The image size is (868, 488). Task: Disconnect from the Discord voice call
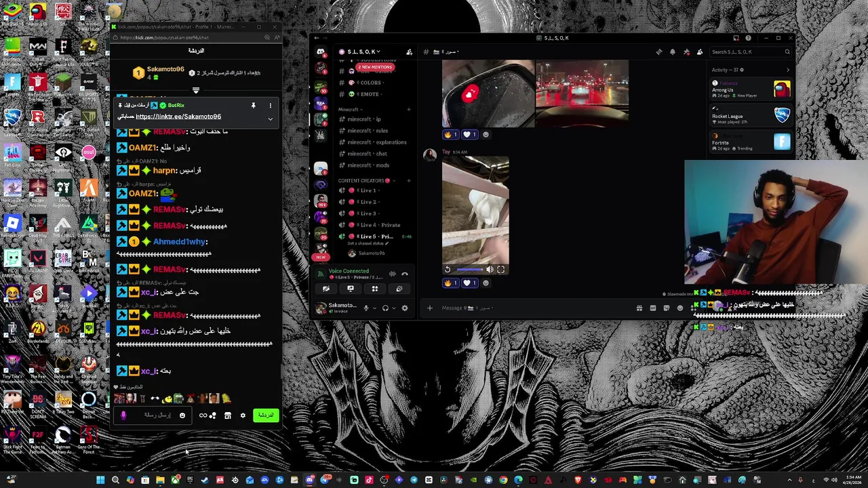tap(405, 274)
